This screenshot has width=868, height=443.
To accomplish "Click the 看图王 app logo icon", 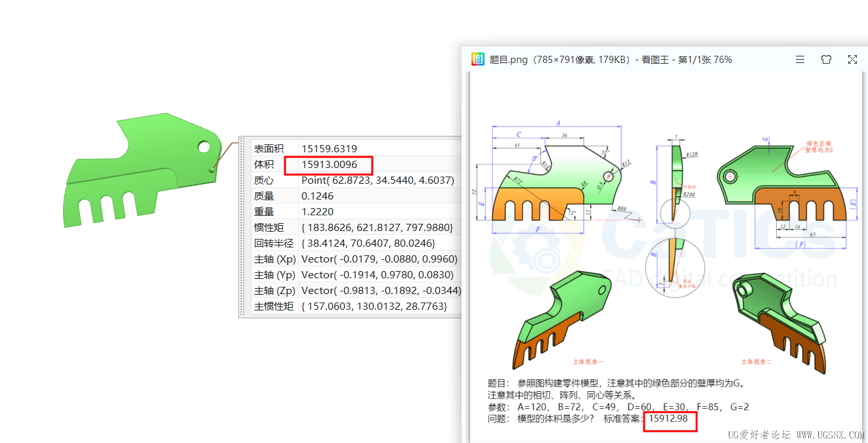I will click(x=478, y=58).
